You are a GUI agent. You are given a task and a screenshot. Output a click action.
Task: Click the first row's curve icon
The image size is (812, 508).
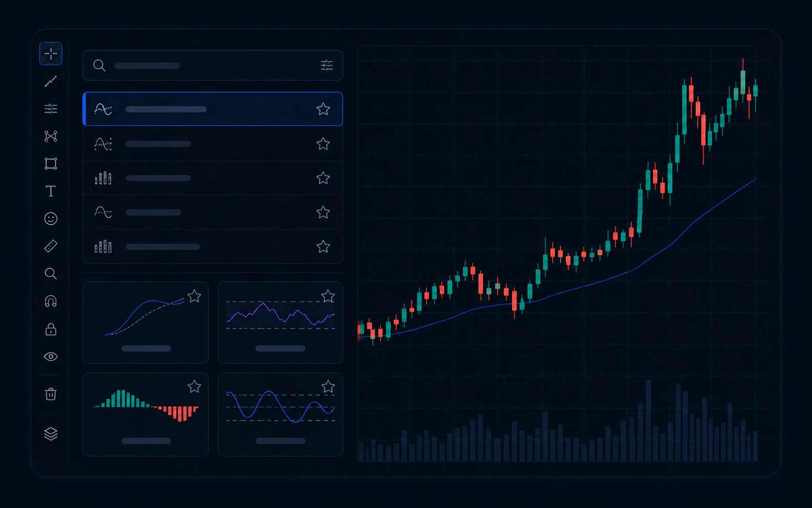tap(103, 109)
